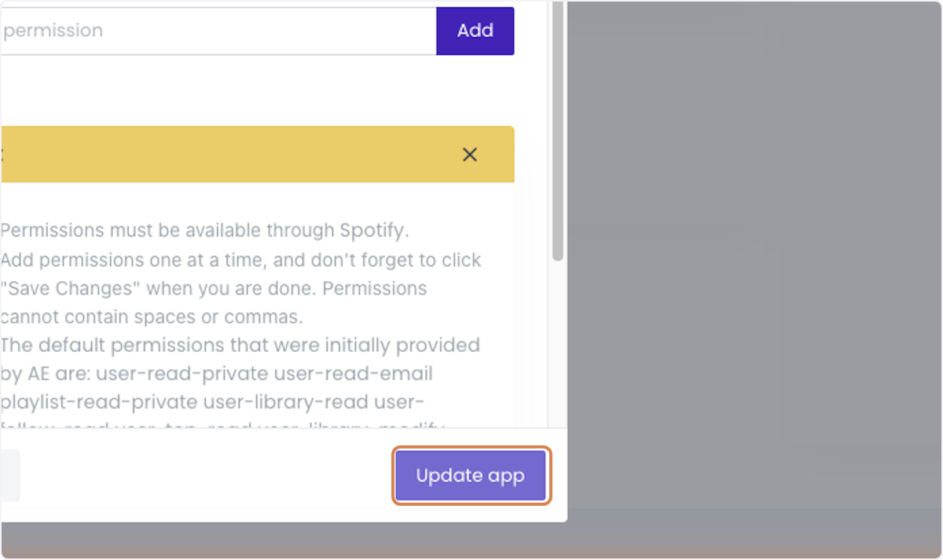Click the dimmed backdrop outside the dialog

click(x=754, y=259)
